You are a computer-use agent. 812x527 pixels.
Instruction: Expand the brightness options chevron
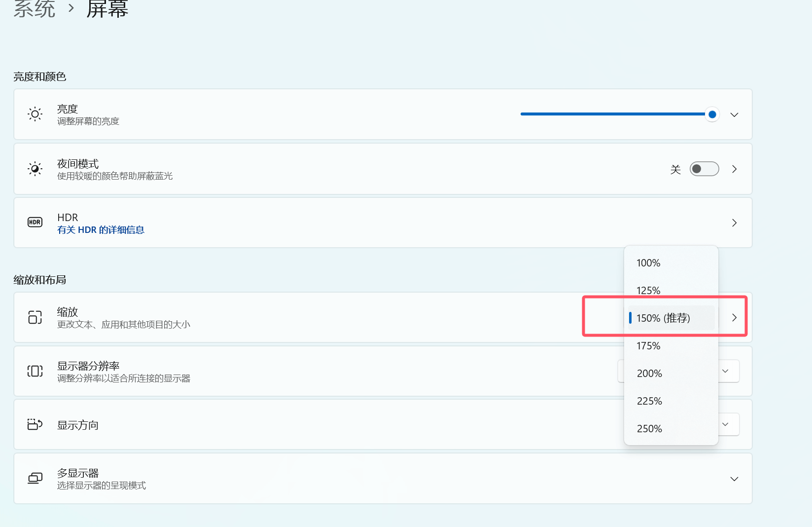click(x=734, y=114)
